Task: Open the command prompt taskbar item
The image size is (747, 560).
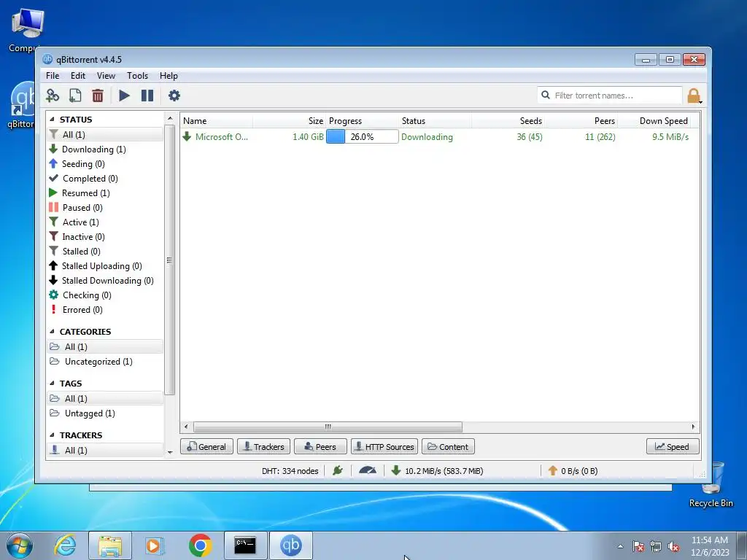Action: (x=245, y=545)
